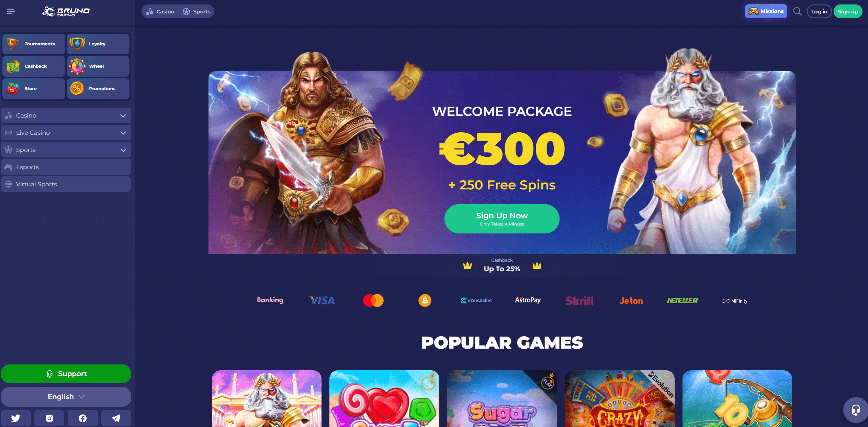Open the Telegram social icon

click(116, 418)
